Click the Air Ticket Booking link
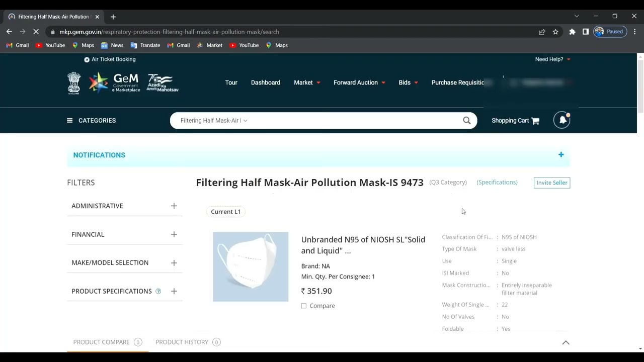 click(113, 59)
